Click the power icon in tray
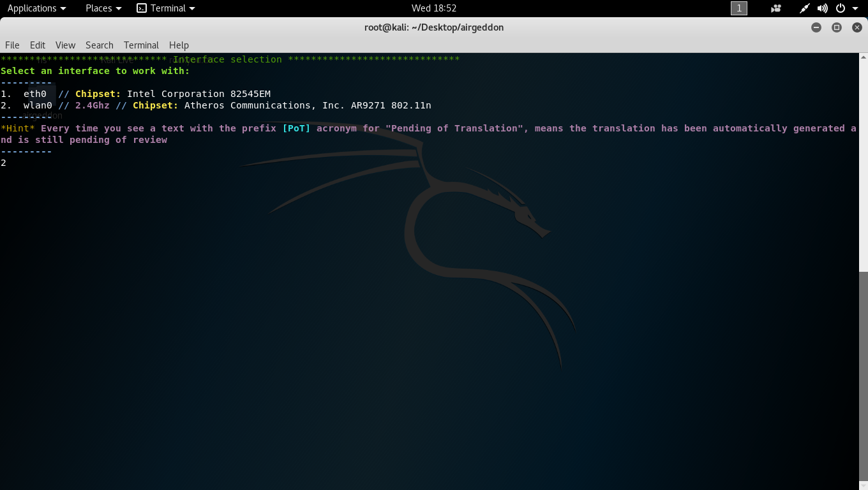Screen dimensions: 868x490 [x=841, y=8]
